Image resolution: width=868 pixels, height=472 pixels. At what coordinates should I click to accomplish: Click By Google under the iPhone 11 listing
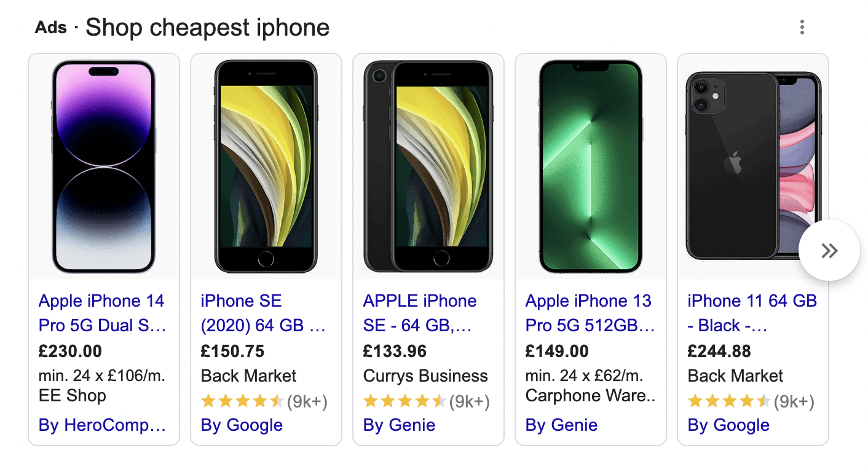point(728,425)
